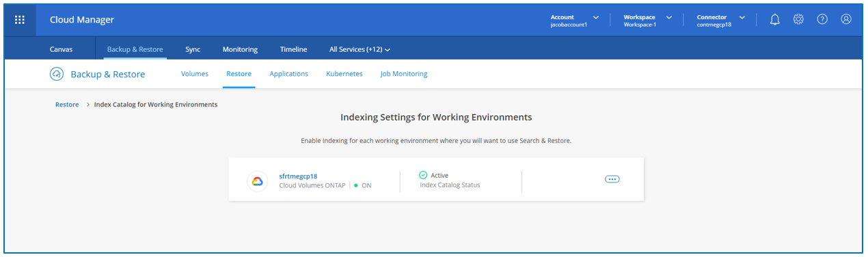
Task: Open the app launcher grid icon
Action: point(20,20)
